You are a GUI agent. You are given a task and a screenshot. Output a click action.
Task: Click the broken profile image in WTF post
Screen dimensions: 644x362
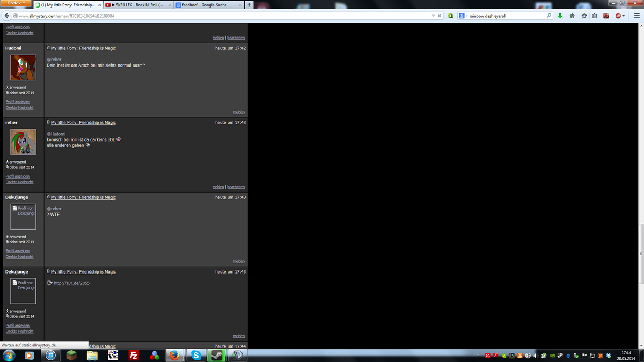(23, 217)
